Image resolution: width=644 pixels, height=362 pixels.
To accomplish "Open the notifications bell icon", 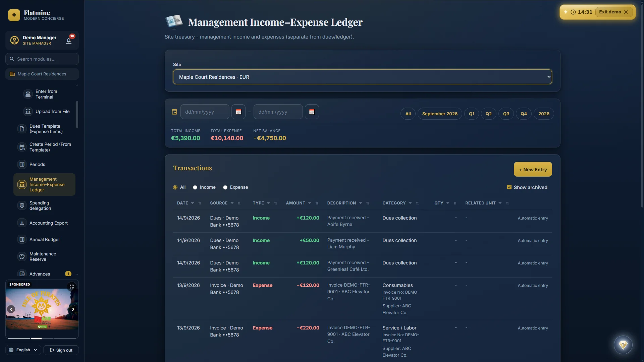I will pos(69,41).
